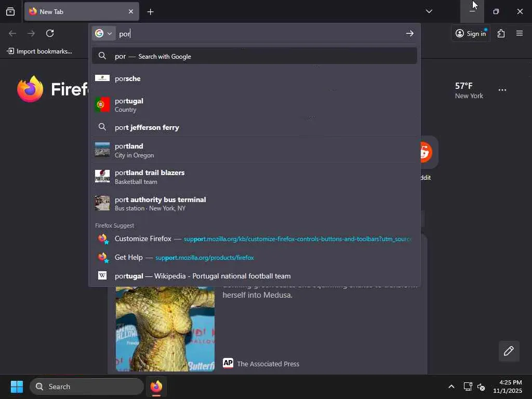Click the pencil customize new tab icon
The width and height of the screenshot is (532, 399).
(x=509, y=351)
